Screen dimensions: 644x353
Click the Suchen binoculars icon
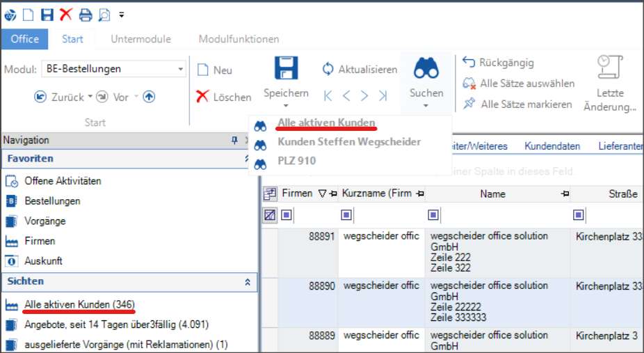426,68
